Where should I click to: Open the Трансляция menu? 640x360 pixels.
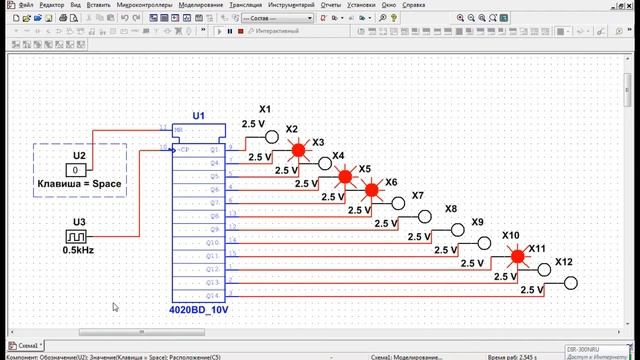[246, 5]
